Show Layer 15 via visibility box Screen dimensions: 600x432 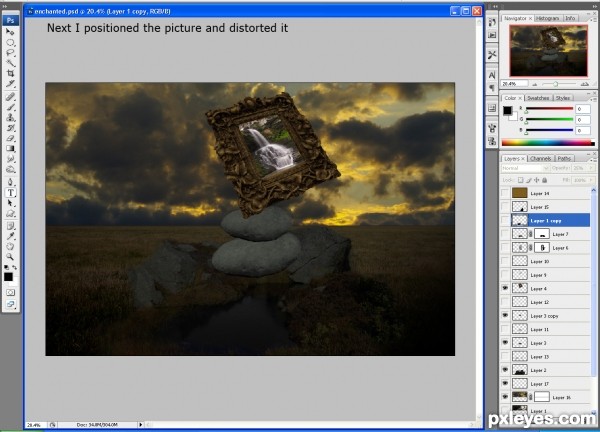point(505,207)
